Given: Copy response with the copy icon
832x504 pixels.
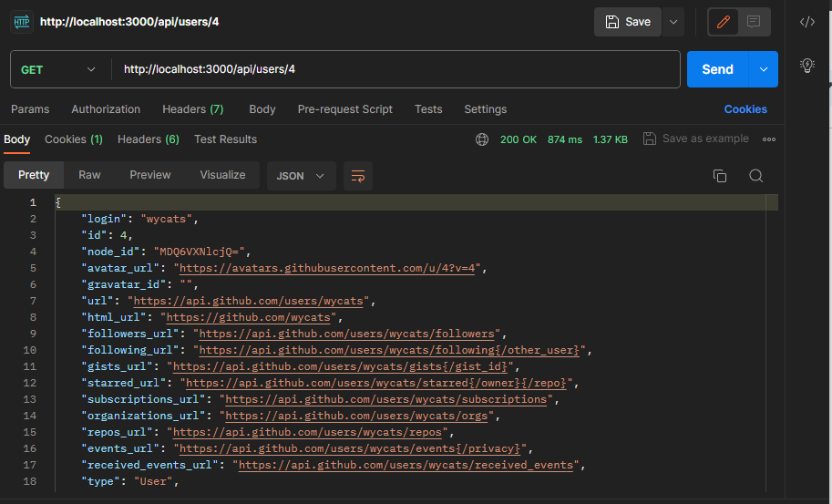Looking at the screenshot, I should 720,176.
